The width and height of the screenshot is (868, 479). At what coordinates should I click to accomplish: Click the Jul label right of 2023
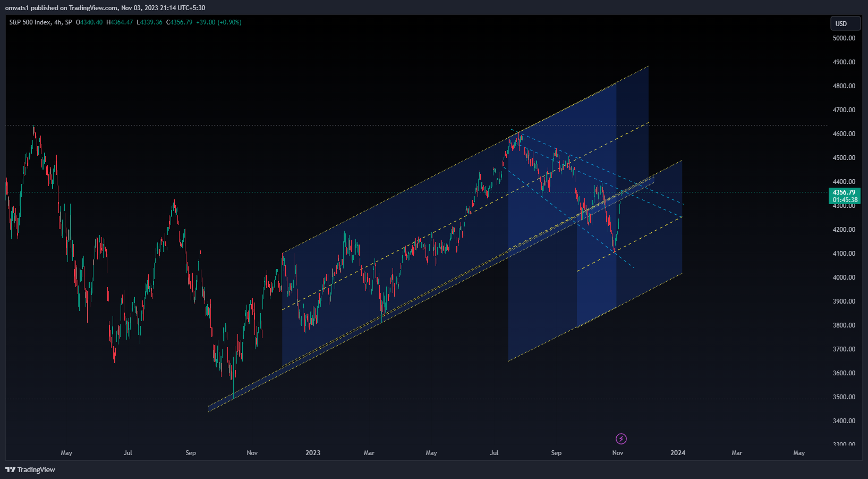[x=494, y=453]
